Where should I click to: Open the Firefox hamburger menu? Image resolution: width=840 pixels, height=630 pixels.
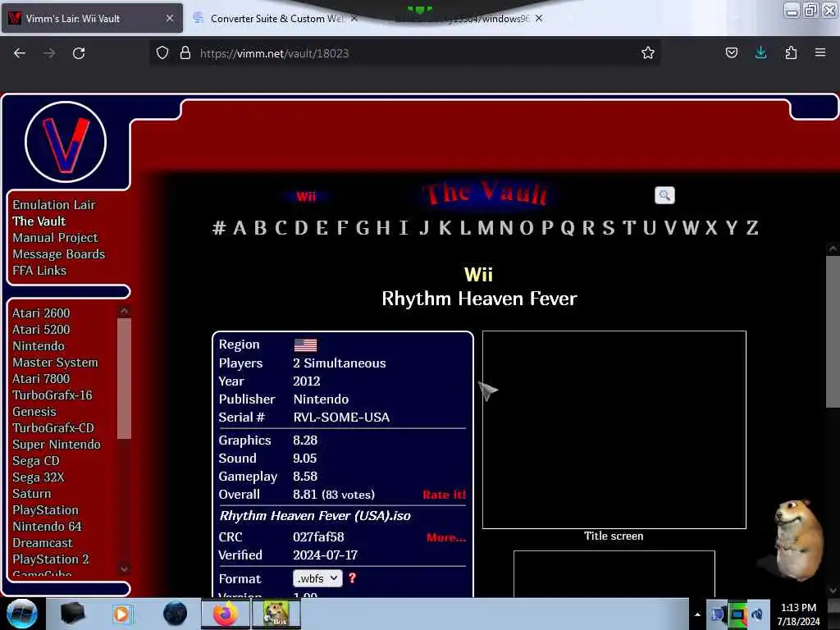click(x=820, y=52)
